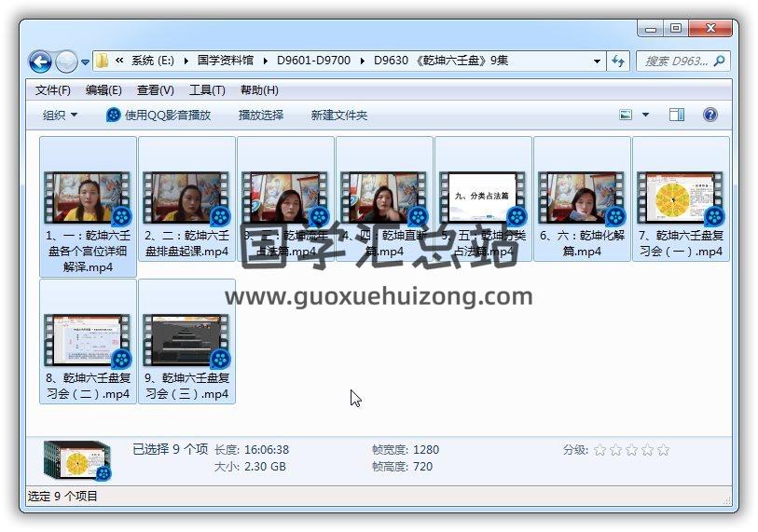758x532 pixels.
Task: Click the 帧高度: 720 value
Action: 402,467
